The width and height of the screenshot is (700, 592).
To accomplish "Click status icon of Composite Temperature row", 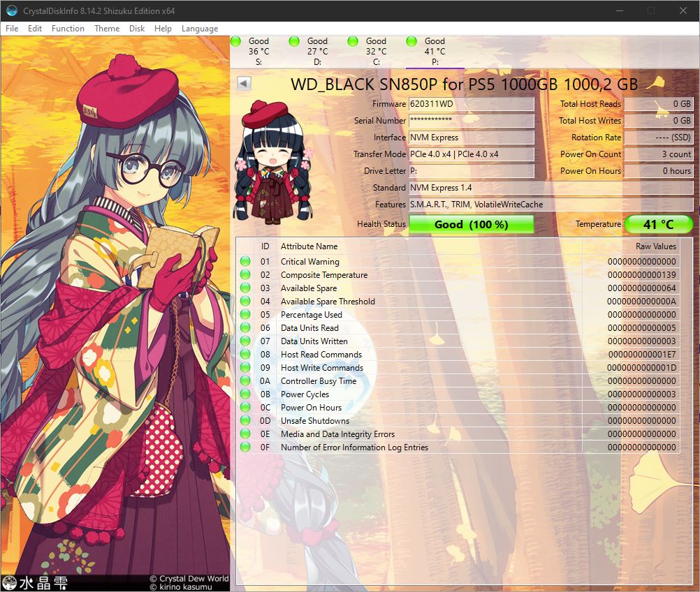I will (x=245, y=274).
